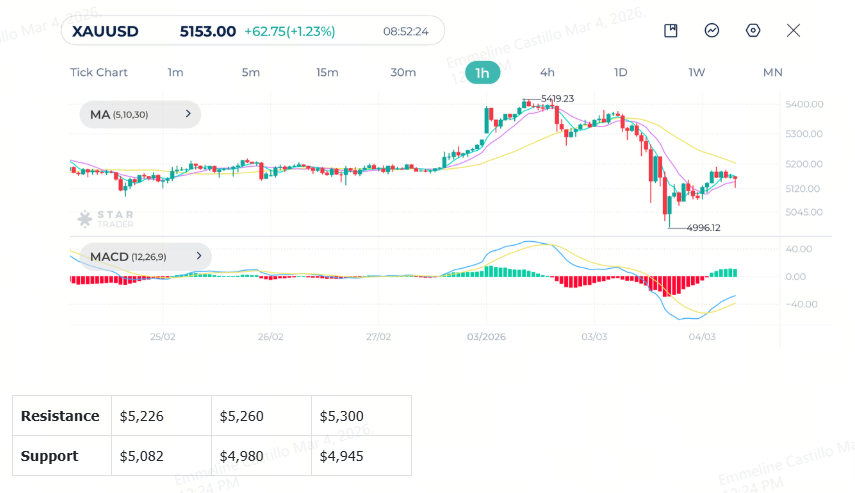Switch to the MN monthly timeframe

point(773,73)
